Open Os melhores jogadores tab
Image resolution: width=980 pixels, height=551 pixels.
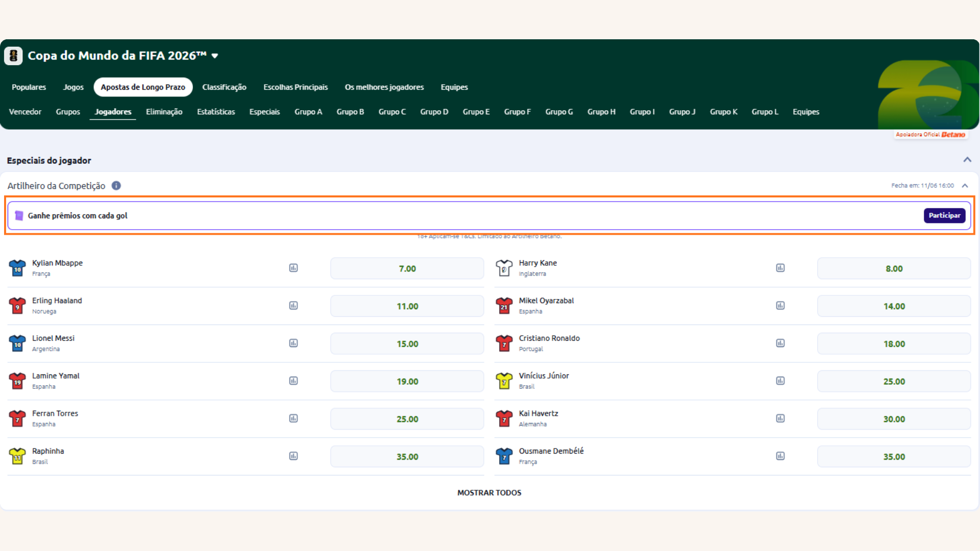384,87
